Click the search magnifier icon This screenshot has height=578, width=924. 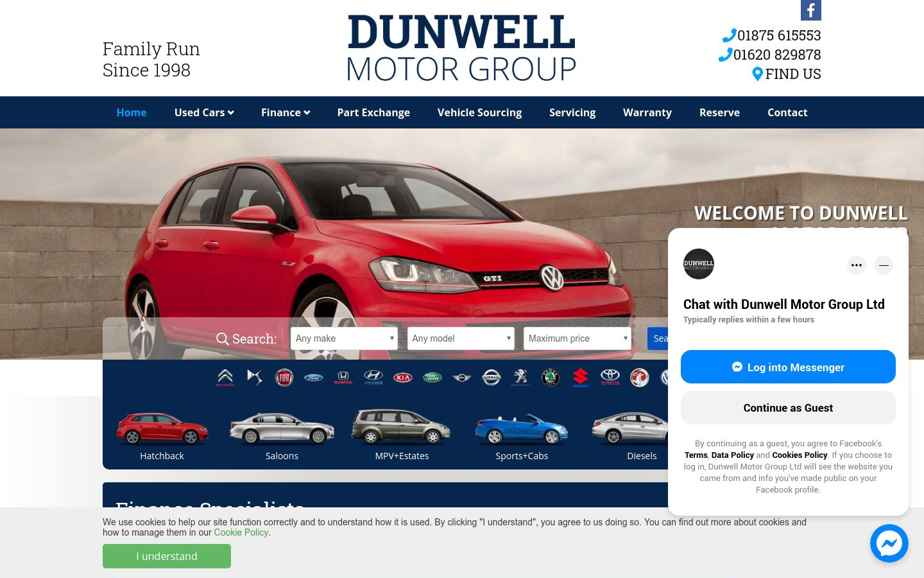[x=223, y=338]
